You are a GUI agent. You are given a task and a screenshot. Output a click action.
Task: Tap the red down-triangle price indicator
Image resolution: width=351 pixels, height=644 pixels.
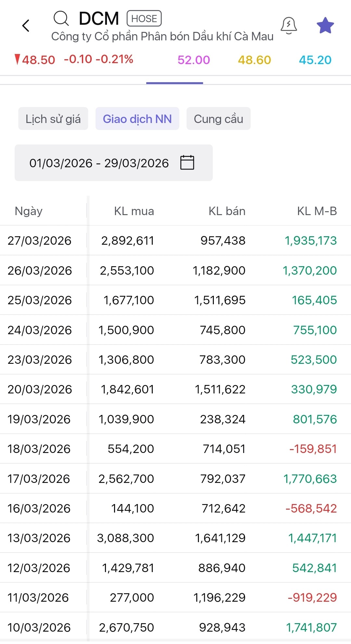18,60
